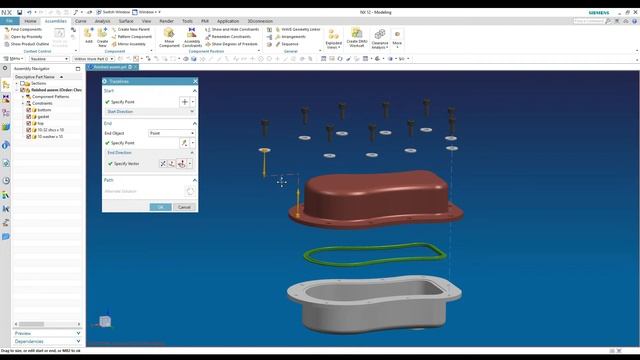Click Find Components

click(23, 29)
